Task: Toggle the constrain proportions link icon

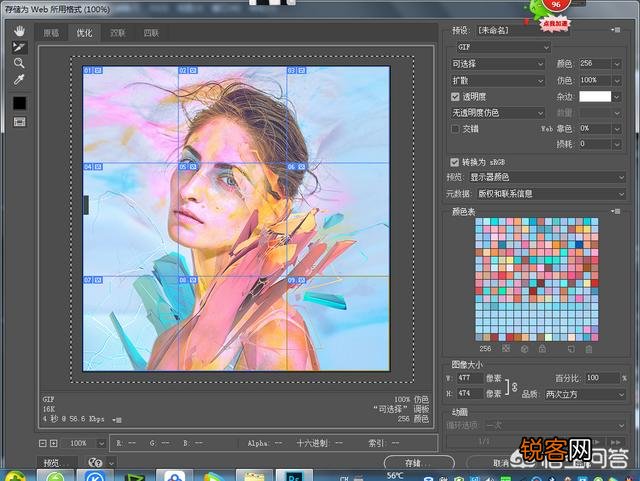Action: [x=514, y=386]
